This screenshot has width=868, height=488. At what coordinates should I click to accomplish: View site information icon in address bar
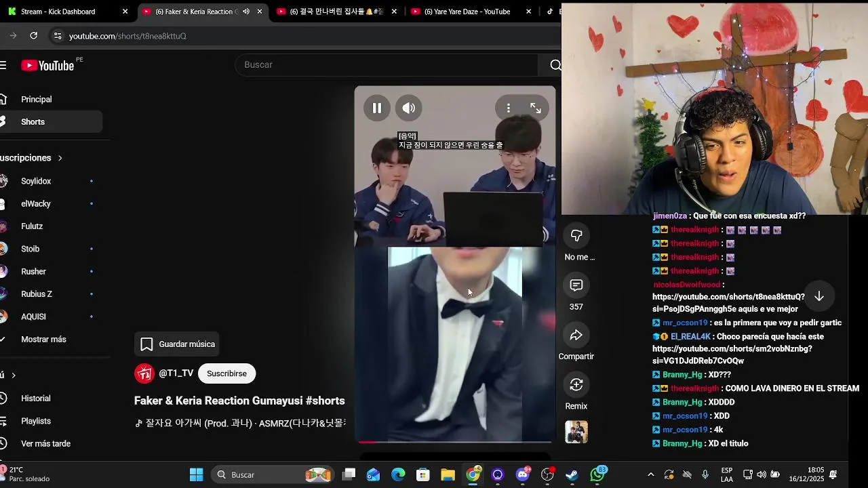58,36
